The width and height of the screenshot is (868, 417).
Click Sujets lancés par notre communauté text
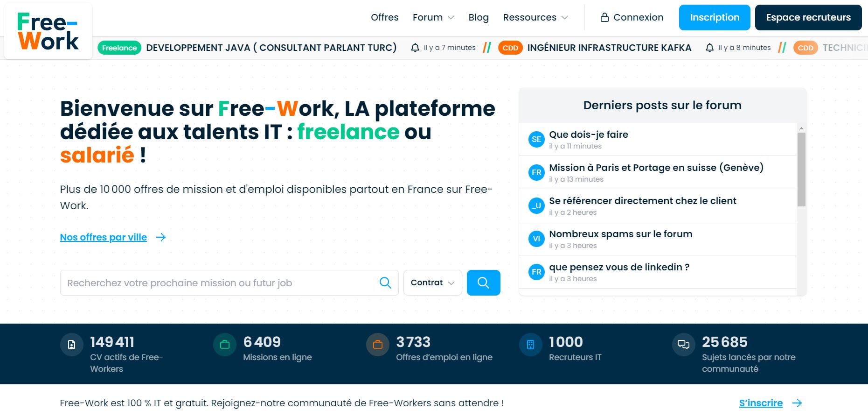(x=749, y=363)
